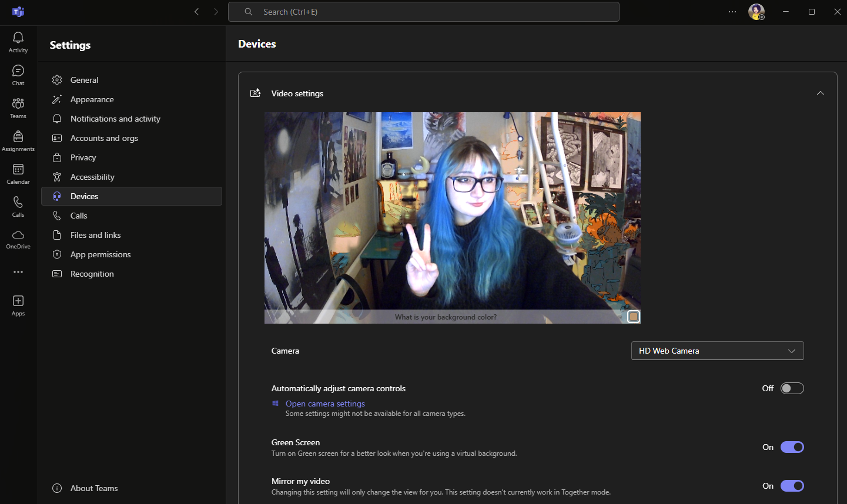
Task: Open Calls settings page
Action: [132, 216]
